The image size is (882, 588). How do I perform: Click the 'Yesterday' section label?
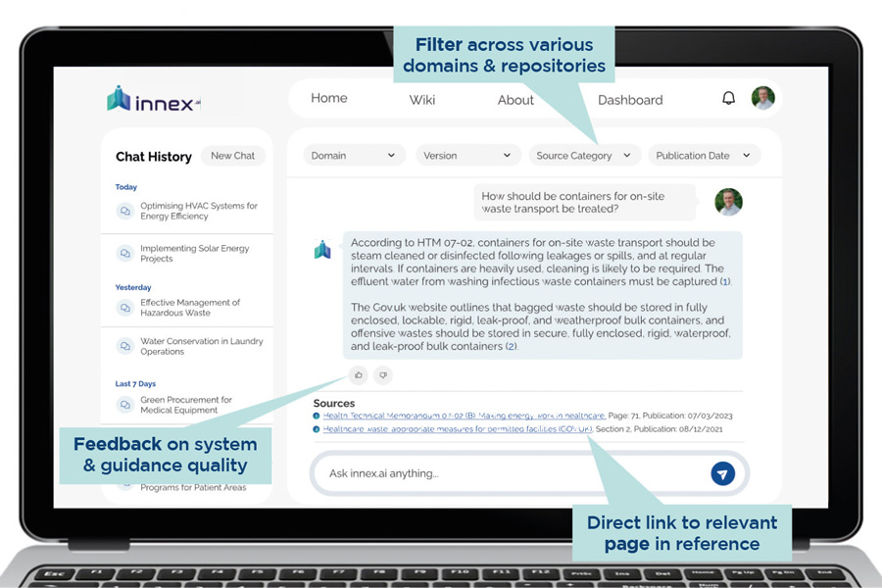132,287
